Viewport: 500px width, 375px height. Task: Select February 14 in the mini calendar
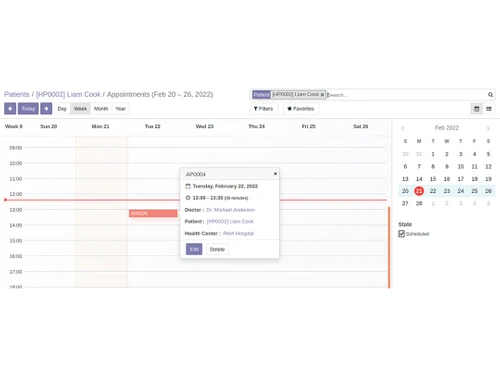[x=419, y=179]
